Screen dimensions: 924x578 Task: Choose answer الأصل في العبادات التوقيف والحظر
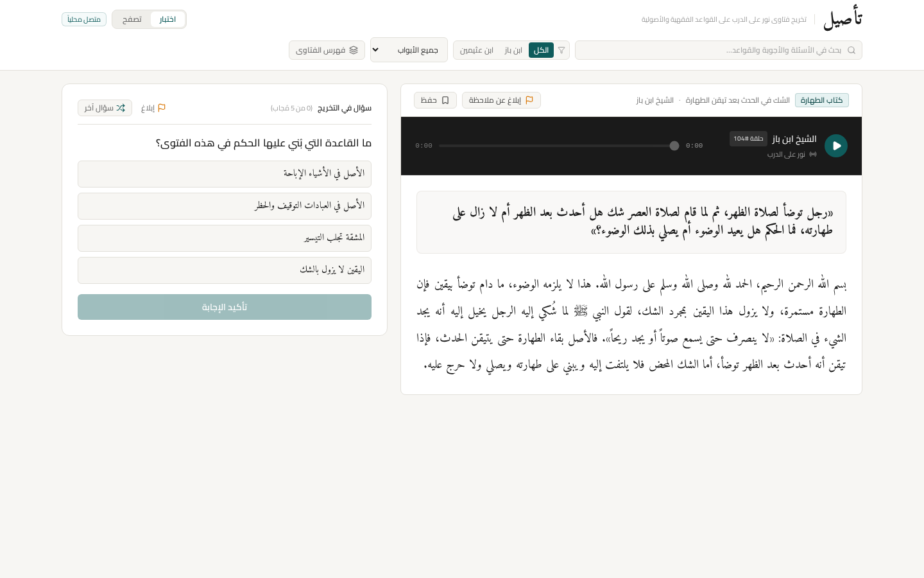[x=225, y=206]
